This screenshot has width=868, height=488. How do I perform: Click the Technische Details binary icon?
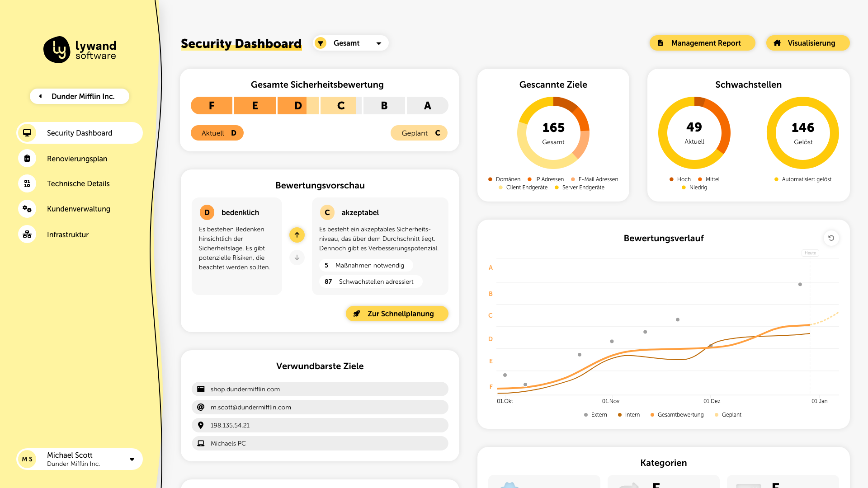tap(27, 183)
